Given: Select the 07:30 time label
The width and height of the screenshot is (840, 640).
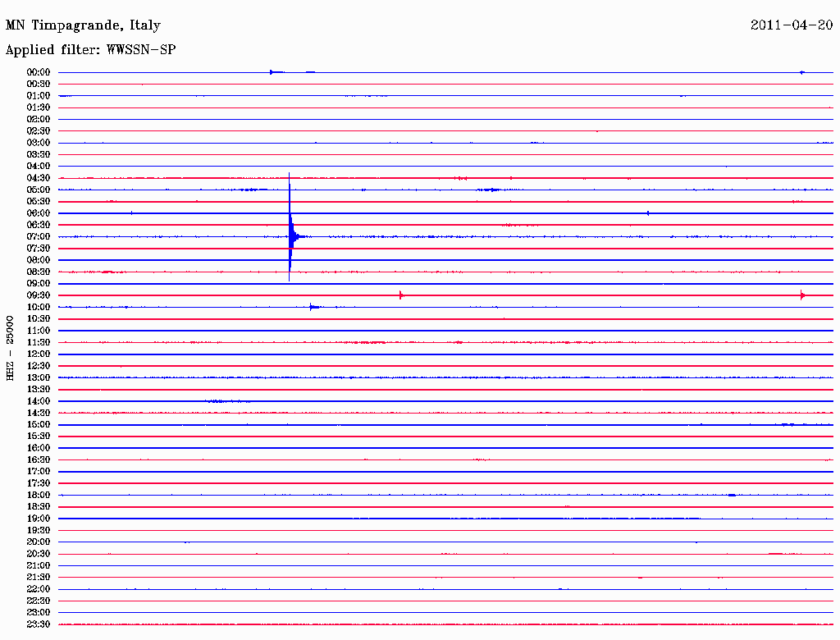Looking at the screenshot, I should pyautogui.click(x=39, y=249).
